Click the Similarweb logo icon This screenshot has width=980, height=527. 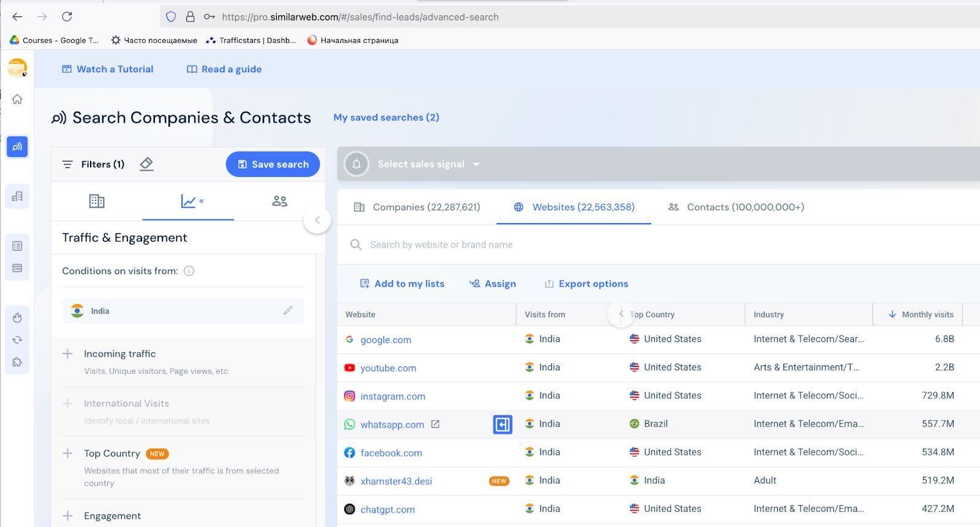pos(17,67)
